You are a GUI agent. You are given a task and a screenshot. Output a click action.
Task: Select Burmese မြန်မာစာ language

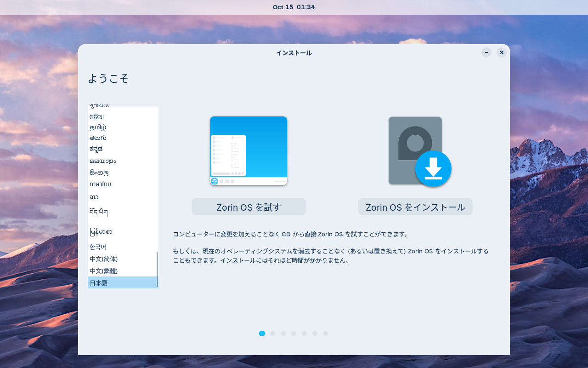click(x=122, y=231)
